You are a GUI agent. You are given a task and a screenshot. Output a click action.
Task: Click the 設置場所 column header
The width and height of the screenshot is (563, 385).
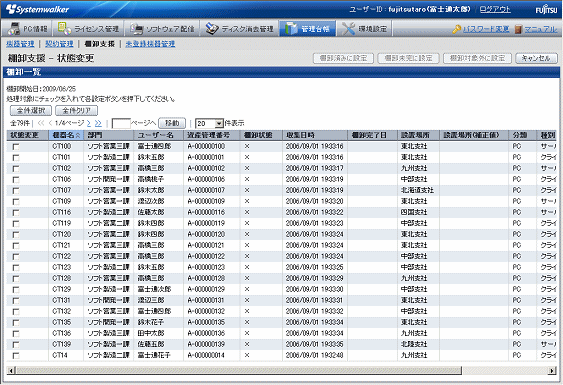(x=419, y=135)
